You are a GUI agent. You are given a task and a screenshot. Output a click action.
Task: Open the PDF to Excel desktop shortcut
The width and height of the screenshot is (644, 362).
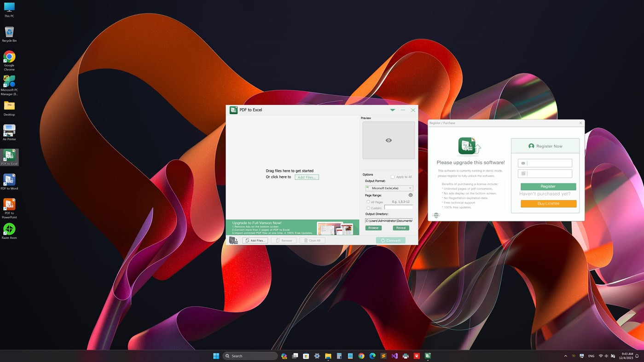[9, 157]
